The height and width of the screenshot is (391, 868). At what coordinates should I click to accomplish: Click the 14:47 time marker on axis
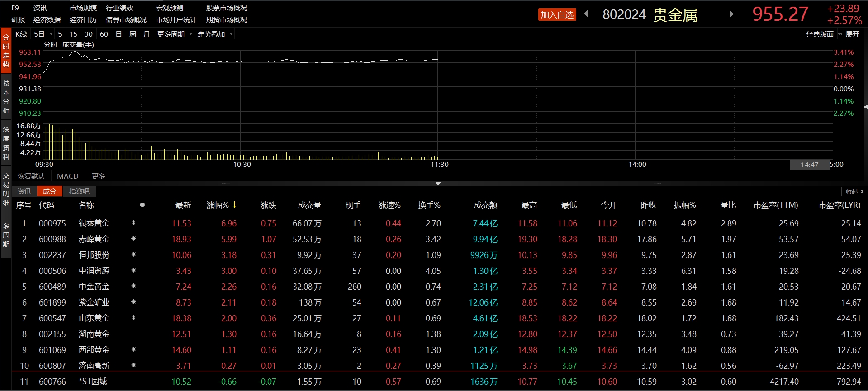(809, 165)
